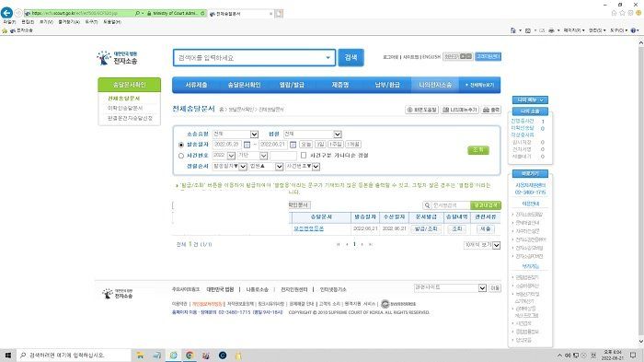Click the 발급/조회 button in the table row
Viewport: 644px width, 362px height.
(x=426, y=228)
